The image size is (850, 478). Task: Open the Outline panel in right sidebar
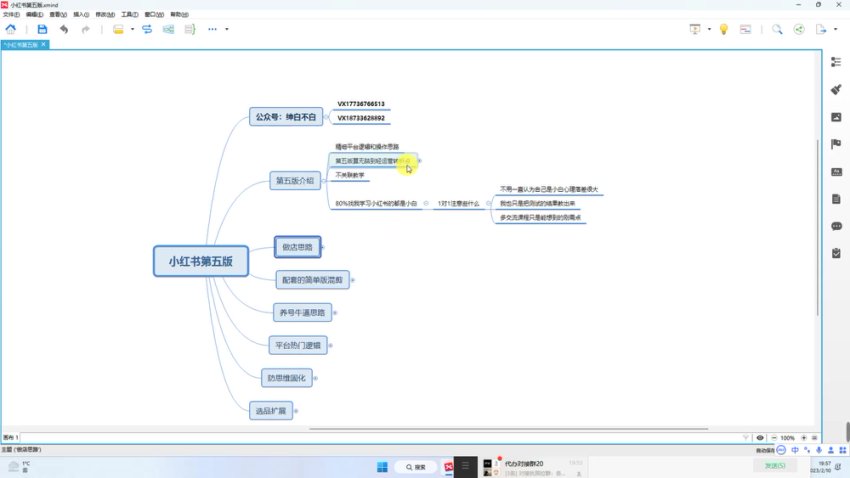(x=836, y=62)
